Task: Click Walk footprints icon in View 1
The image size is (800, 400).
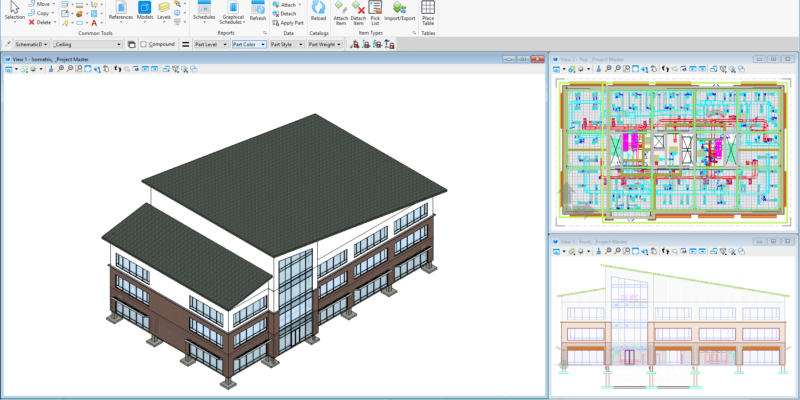Action: tap(118, 69)
